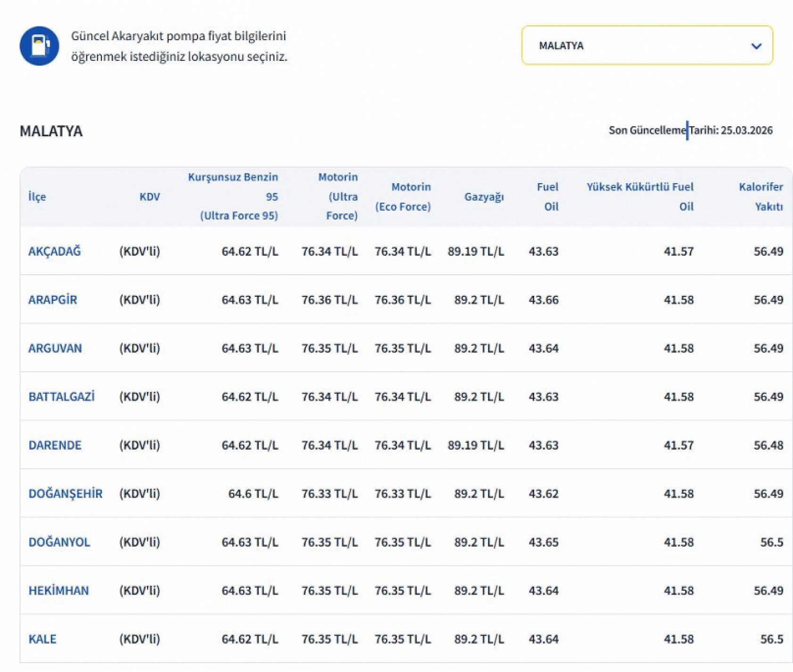Screen dimensions: 793x672
Task: Click the Fuel Oil column header
Action: point(547,197)
